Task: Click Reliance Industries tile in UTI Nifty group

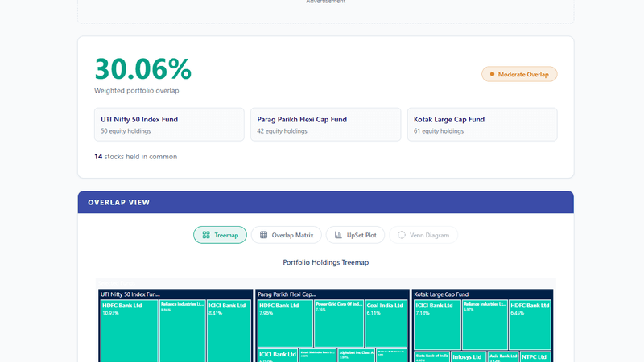Action: click(x=183, y=331)
